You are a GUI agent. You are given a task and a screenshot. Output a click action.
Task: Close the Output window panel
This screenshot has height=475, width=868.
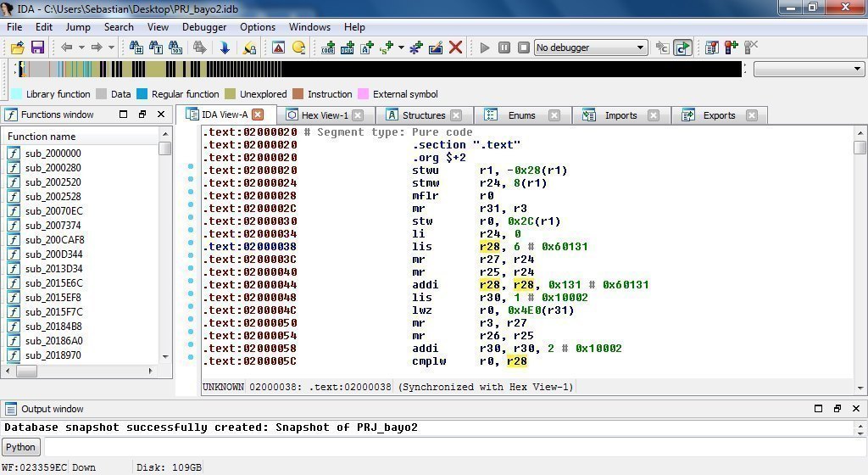[x=856, y=409]
